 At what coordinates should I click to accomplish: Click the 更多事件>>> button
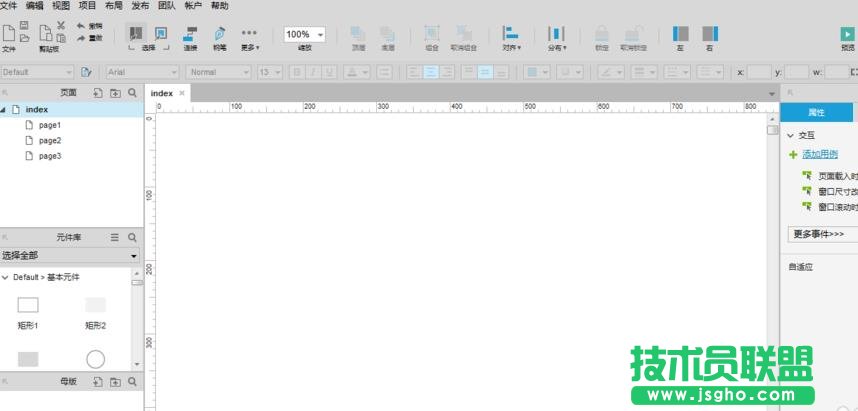coord(821,234)
